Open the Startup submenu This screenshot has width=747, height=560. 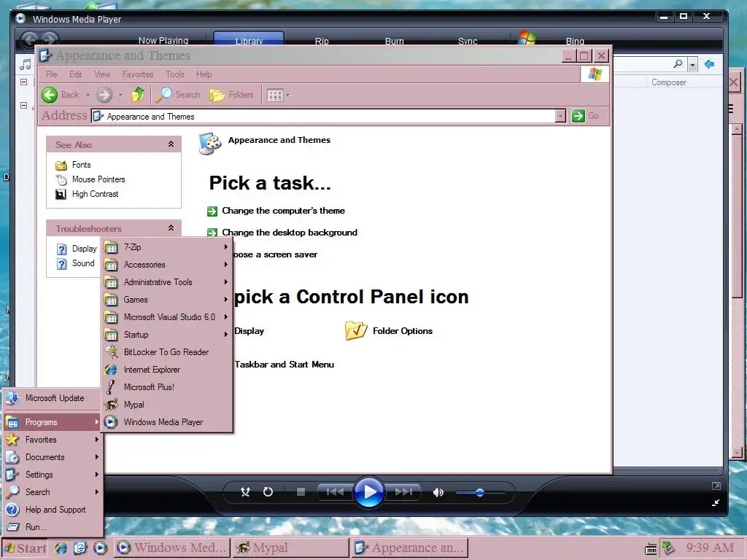[167, 335]
